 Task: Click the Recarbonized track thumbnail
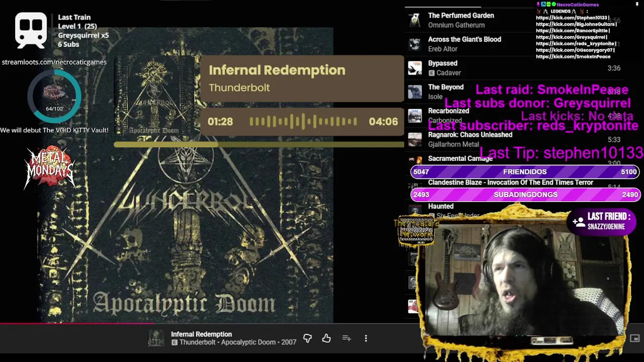(x=415, y=116)
